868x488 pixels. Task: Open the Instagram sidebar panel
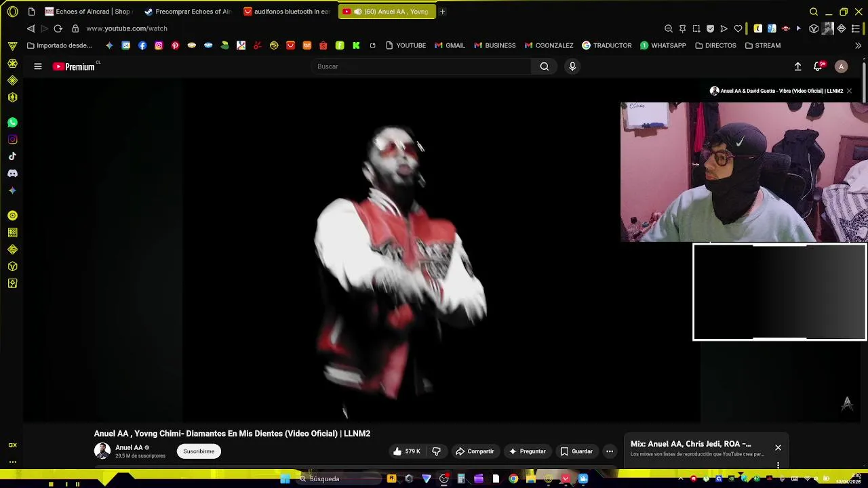point(12,140)
